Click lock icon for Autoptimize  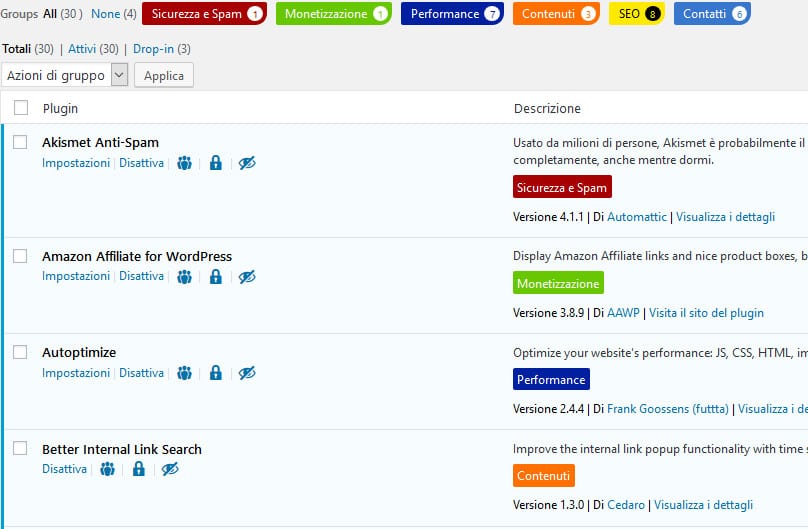216,373
